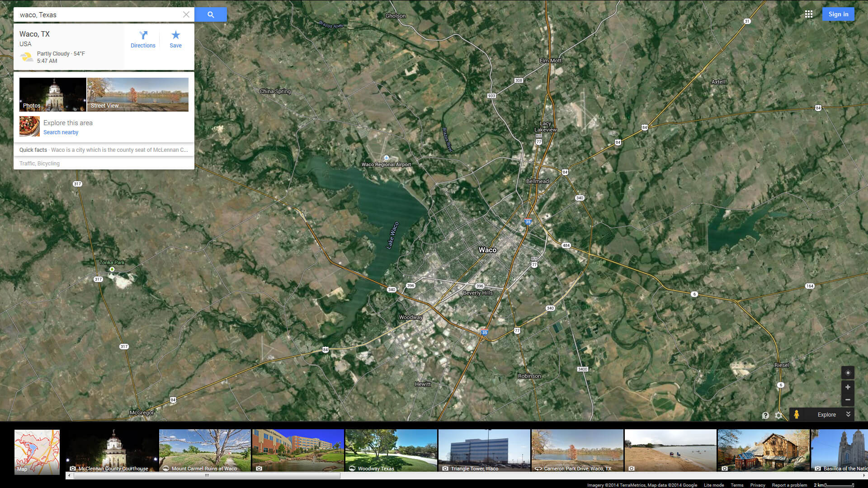
Task: Open map settings gear icon
Action: [778, 415]
